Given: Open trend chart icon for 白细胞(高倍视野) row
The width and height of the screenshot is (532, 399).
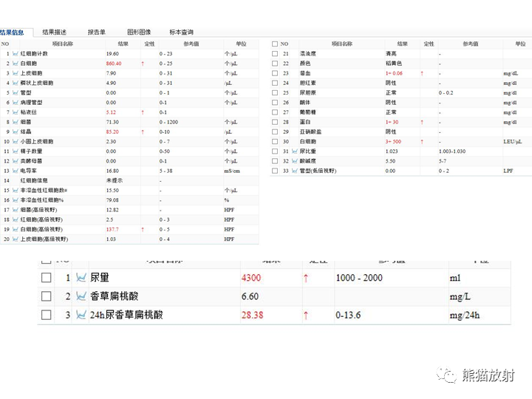Looking at the screenshot, I should [x=16, y=229].
